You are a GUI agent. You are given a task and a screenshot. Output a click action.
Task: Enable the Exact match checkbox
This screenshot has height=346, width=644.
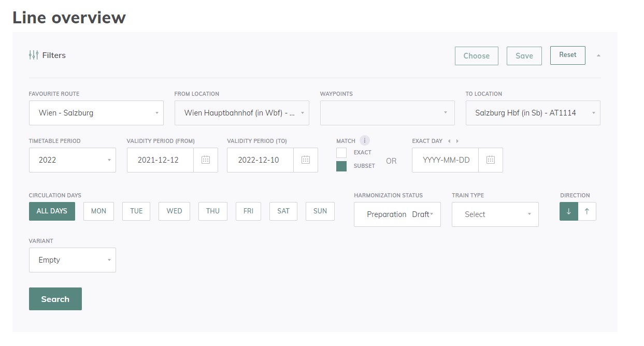click(x=341, y=152)
